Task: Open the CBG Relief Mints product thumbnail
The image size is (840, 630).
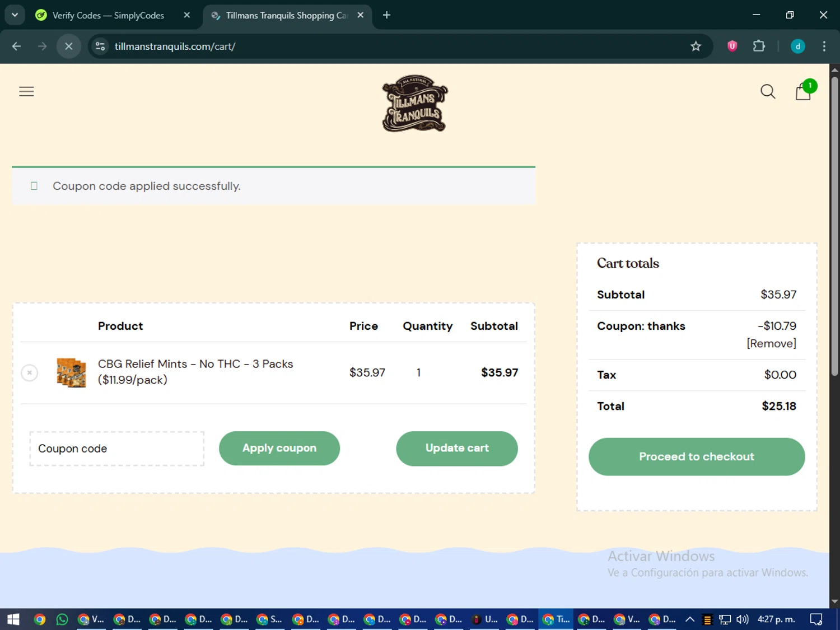Action: click(71, 372)
